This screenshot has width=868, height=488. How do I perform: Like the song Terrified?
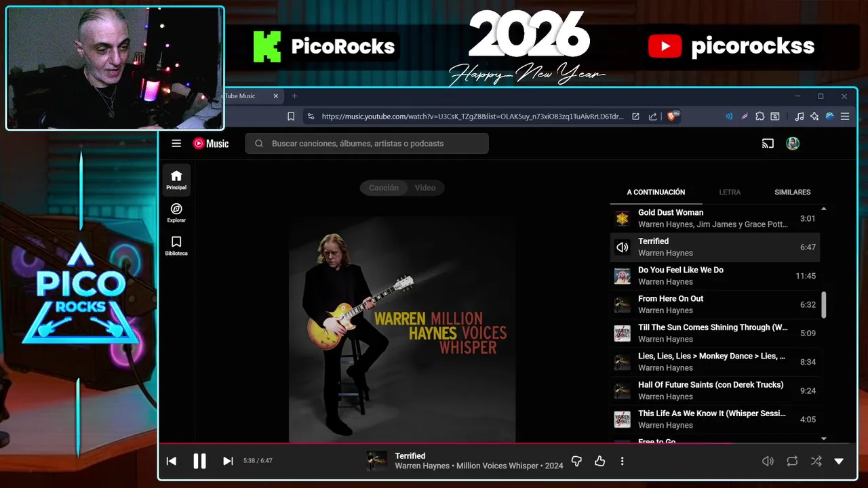[x=599, y=461]
